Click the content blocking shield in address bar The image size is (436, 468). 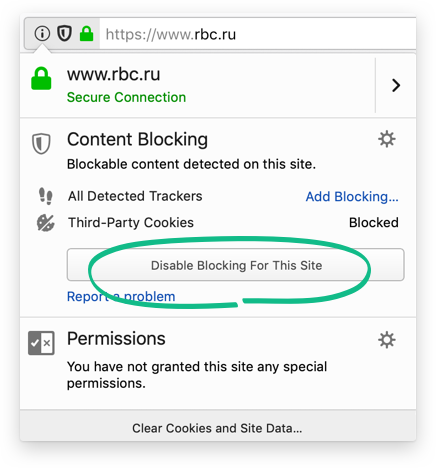click(64, 34)
